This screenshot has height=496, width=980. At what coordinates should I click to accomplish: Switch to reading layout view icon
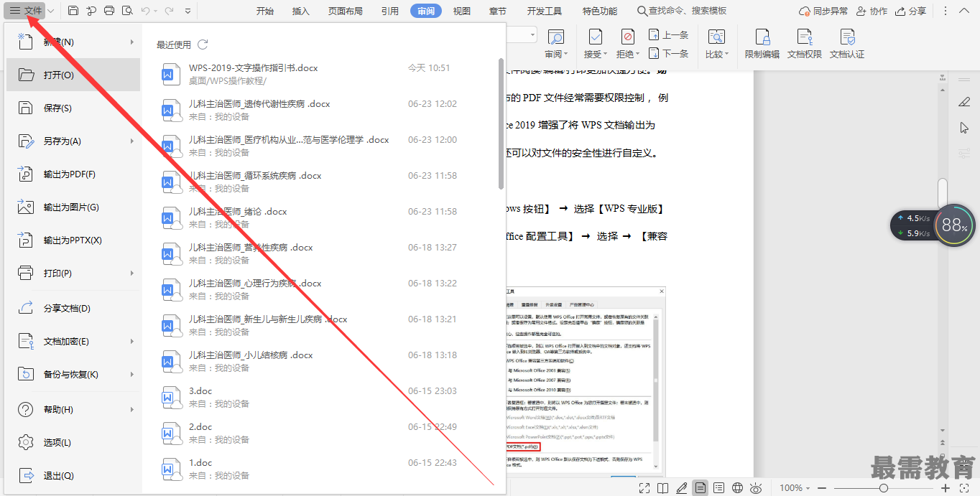click(663, 488)
